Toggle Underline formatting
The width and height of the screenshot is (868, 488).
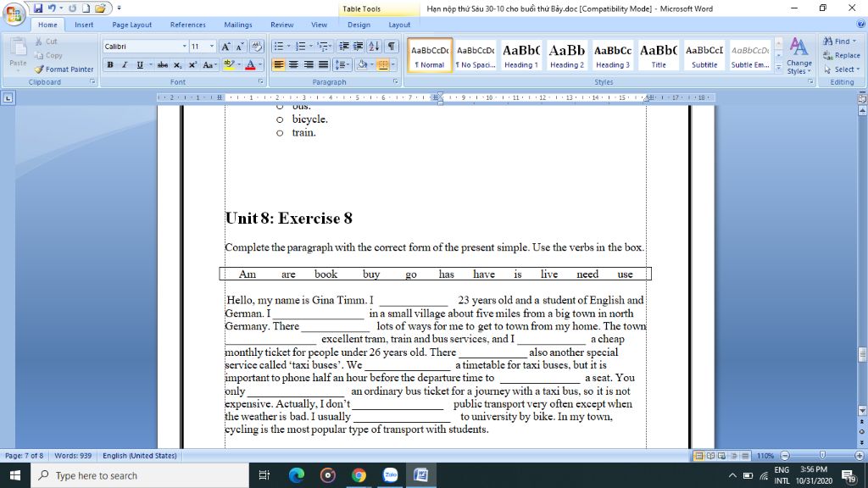[x=140, y=65]
